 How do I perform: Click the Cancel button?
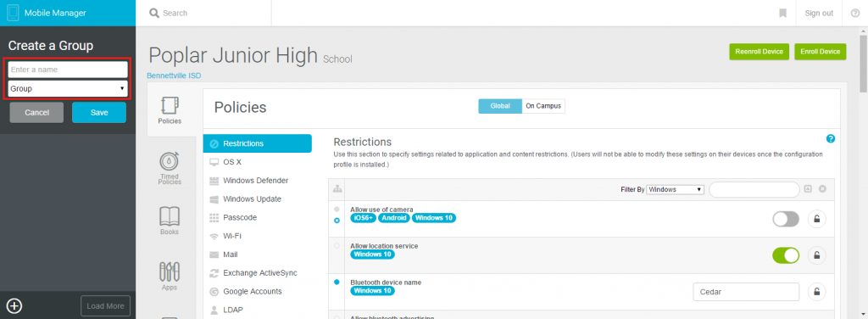pos(37,113)
